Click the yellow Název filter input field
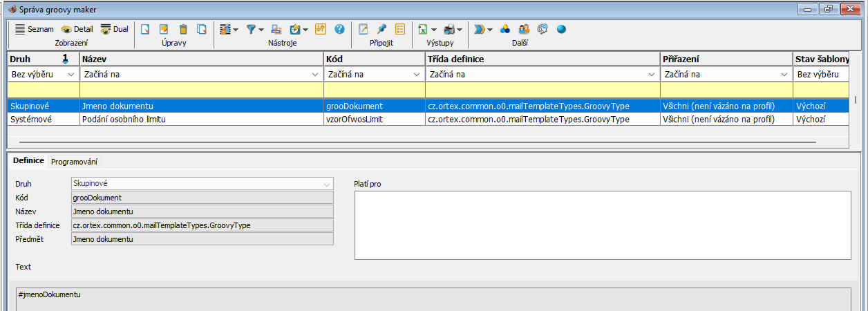 [x=201, y=90]
